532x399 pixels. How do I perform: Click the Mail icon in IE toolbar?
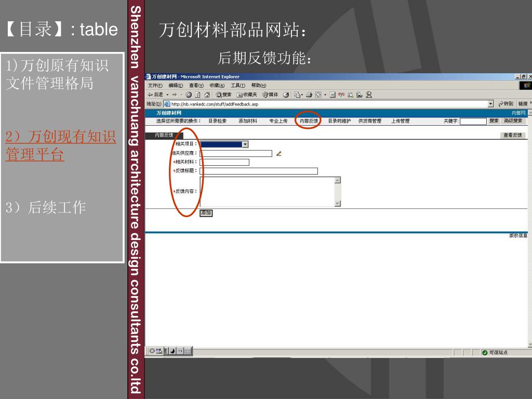pos(298,95)
